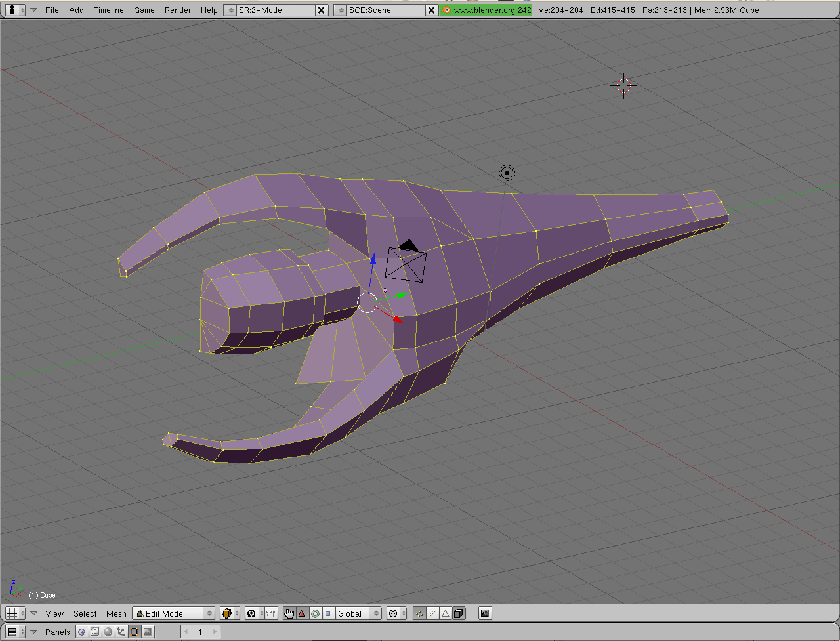Viewport: 840px width, 641px height.
Task: Open the Editing context panel icon
Action: (x=135, y=632)
